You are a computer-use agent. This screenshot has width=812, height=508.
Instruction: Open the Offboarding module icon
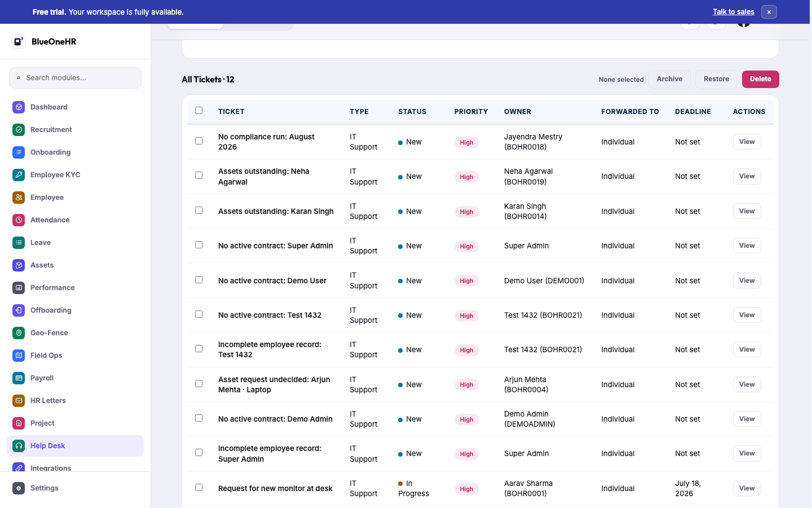coord(19,310)
